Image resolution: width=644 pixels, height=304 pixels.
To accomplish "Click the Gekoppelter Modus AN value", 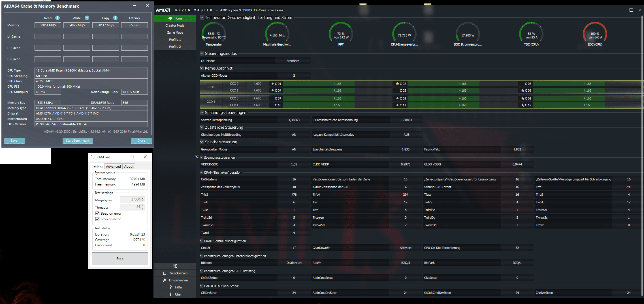I will pos(294,149).
